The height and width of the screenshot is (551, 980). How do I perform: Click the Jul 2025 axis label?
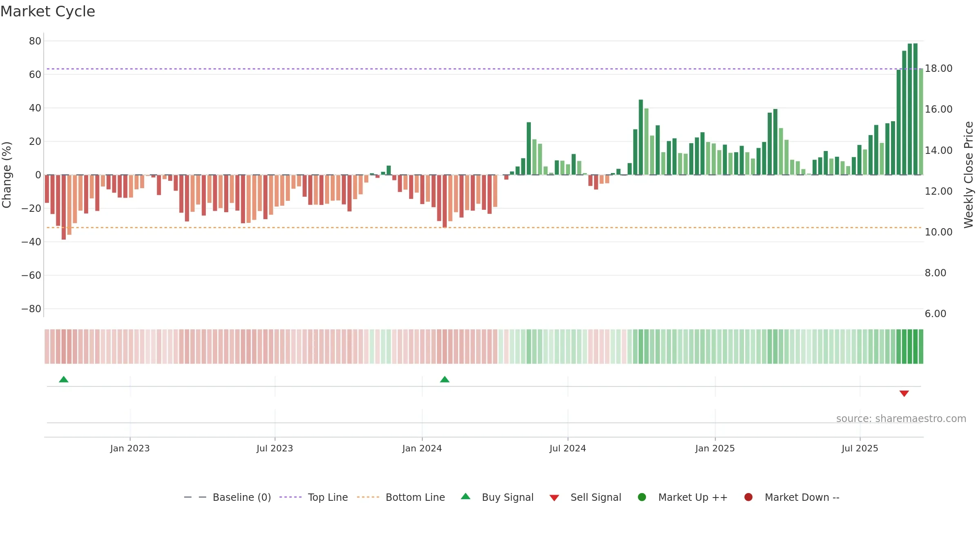coord(860,449)
